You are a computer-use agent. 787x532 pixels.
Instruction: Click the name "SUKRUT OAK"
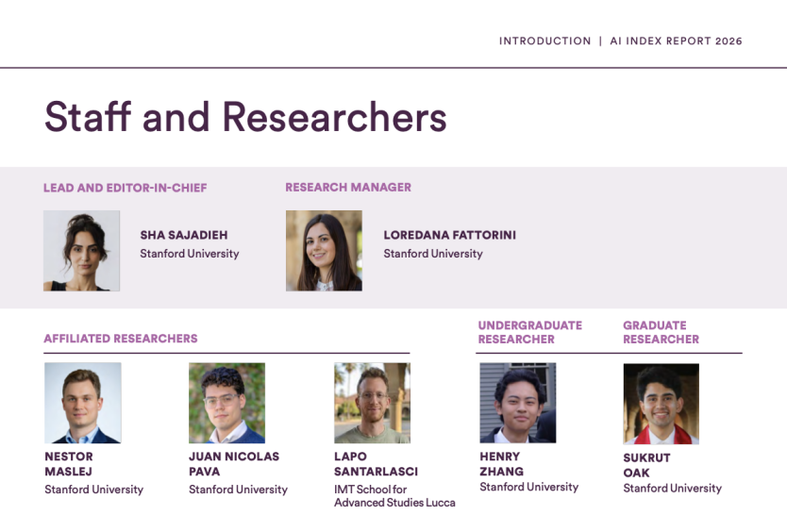click(646, 465)
